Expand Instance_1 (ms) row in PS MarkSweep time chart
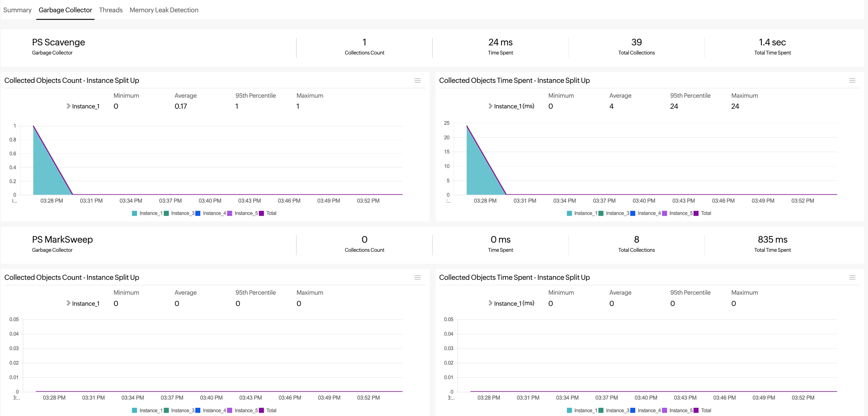 pyautogui.click(x=490, y=303)
